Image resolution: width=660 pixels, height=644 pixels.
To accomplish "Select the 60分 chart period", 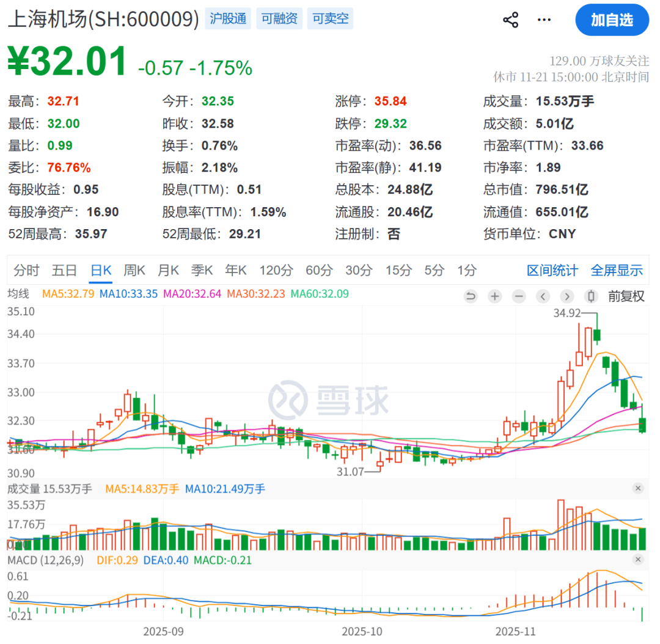I will 318,270.
